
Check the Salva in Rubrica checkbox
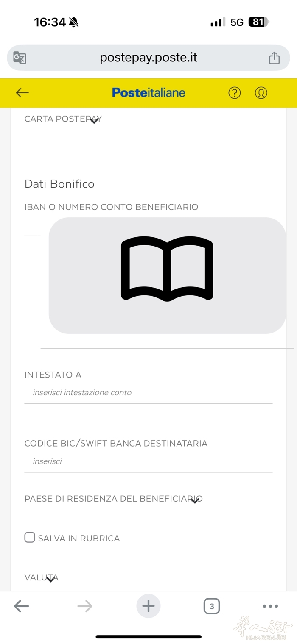tap(30, 538)
